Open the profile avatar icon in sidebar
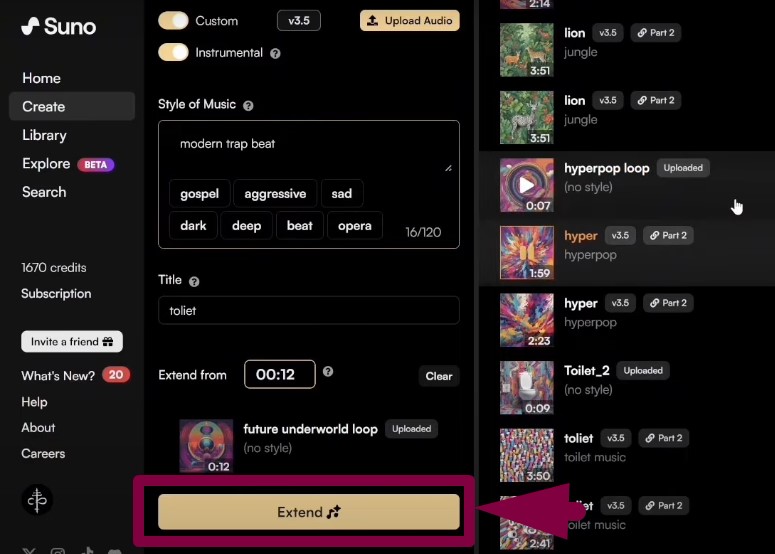The image size is (775, 554). point(37,500)
